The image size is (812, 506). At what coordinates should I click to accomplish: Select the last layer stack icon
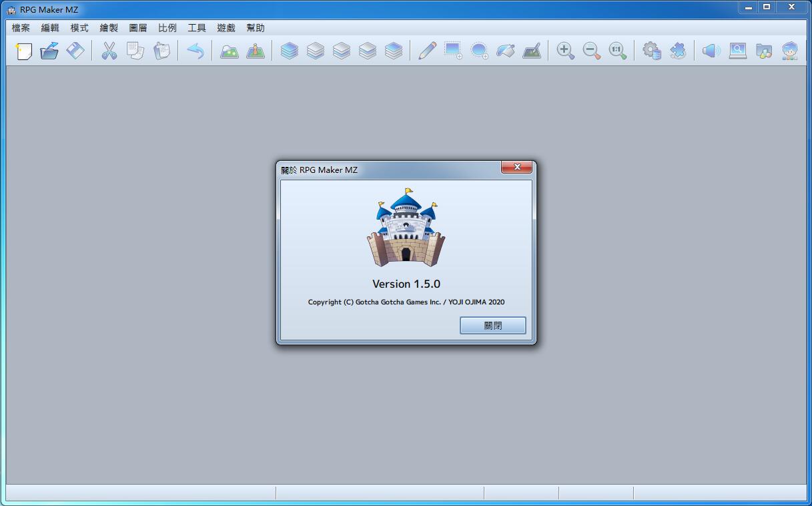(394, 51)
